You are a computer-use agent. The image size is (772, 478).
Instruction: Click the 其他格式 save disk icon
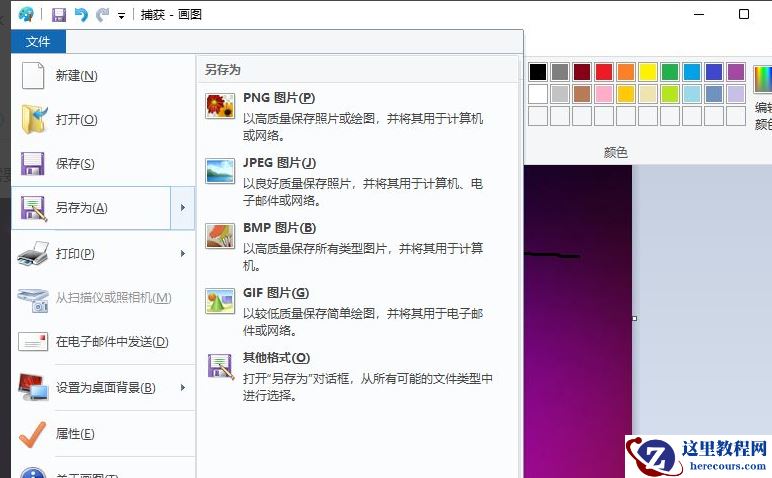coord(220,366)
